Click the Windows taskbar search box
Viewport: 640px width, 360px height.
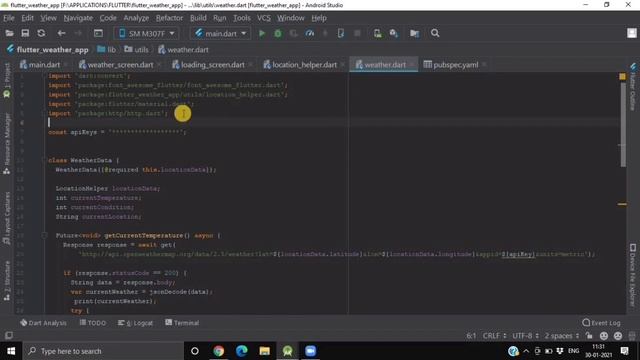tap(103, 351)
